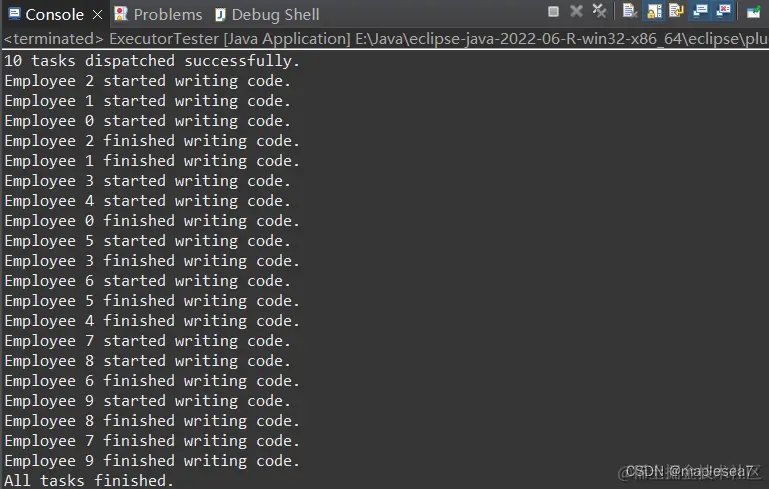Toggle Show Console on Standard Error icon

pos(723,11)
